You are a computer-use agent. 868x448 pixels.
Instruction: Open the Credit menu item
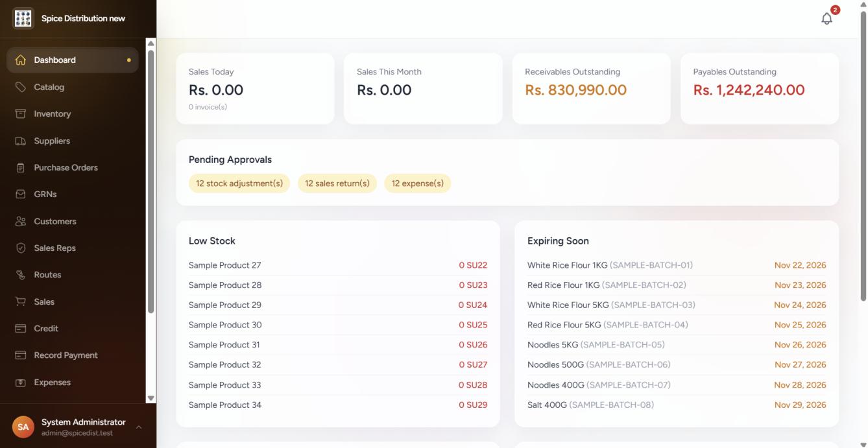[73, 329]
